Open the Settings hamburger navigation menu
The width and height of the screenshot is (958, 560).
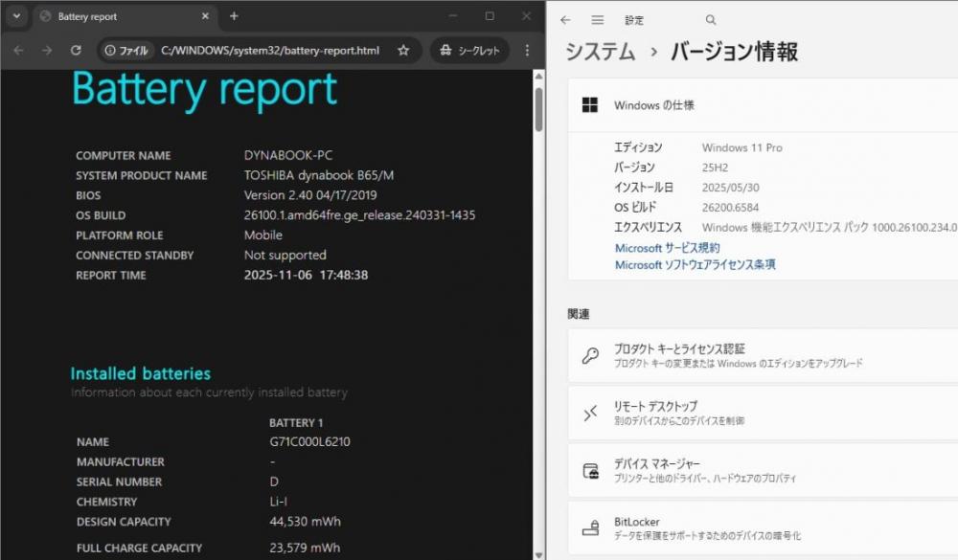598,19
